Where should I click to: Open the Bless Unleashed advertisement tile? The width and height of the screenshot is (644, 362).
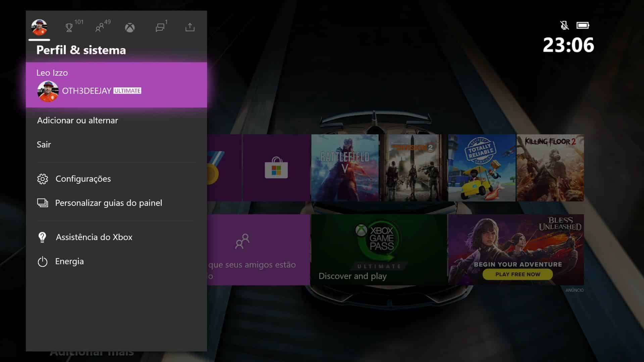click(516, 250)
